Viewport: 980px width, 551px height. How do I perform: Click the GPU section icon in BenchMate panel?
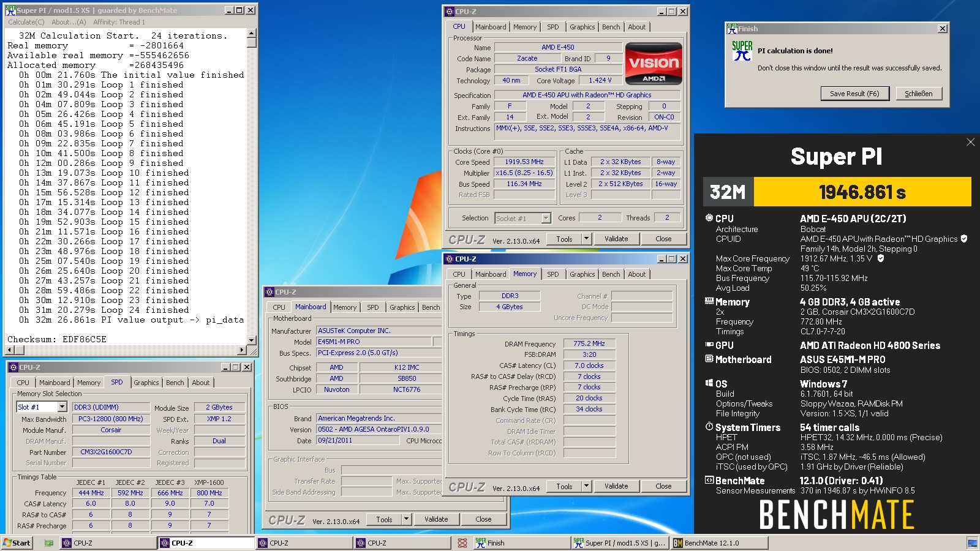click(x=709, y=345)
